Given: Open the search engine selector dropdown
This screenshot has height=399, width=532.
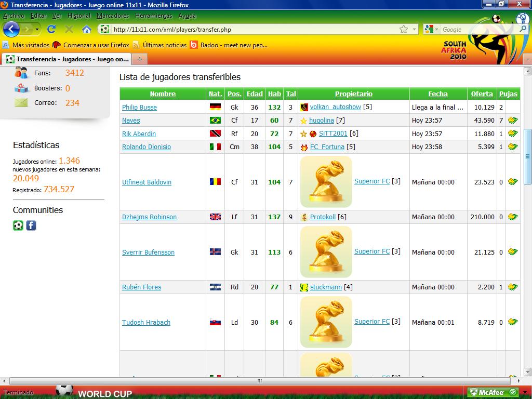Looking at the screenshot, I should tap(431, 30).
